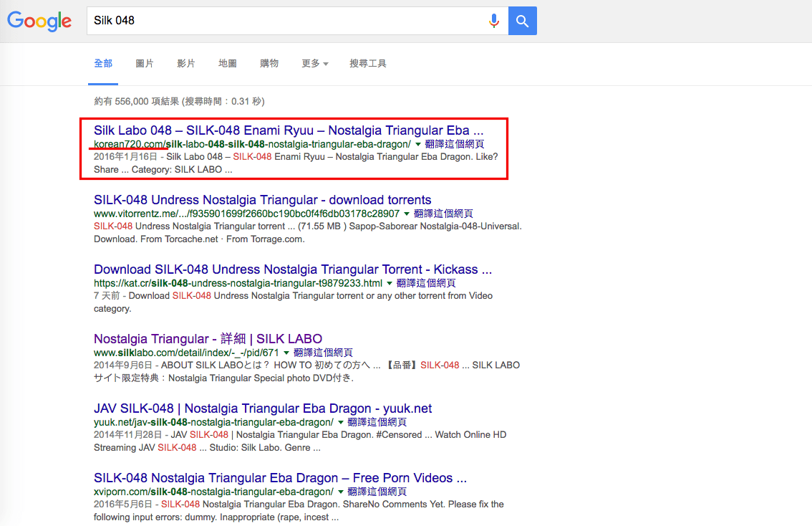Expand arrow next to xviporn.com URL
The width and height of the screenshot is (812, 526).
[341, 492]
